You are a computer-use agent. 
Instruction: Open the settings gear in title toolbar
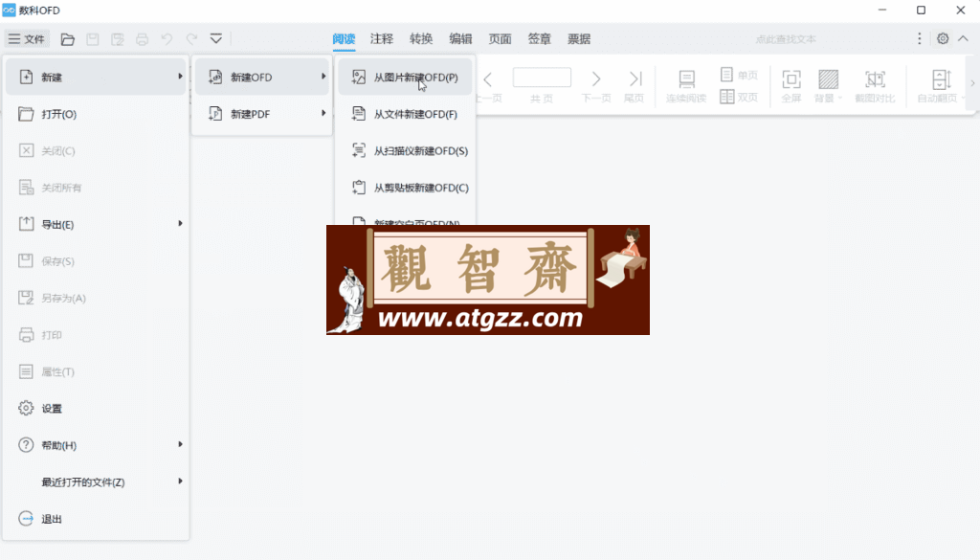pos(943,38)
